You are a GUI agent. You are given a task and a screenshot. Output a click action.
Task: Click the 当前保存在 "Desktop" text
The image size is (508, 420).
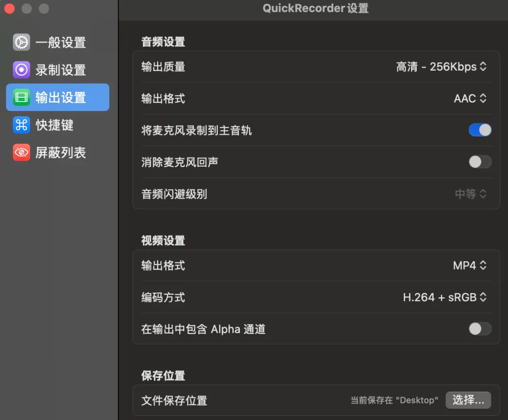pyautogui.click(x=394, y=400)
